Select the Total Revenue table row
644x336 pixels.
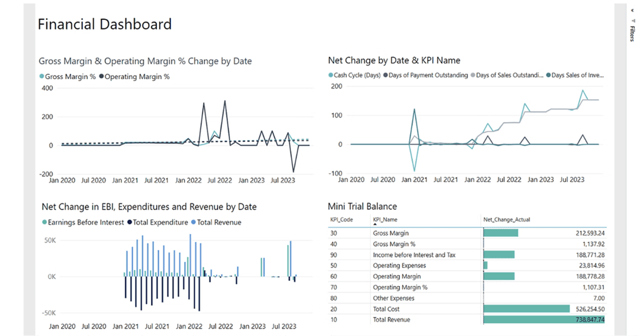pos(467,319)
